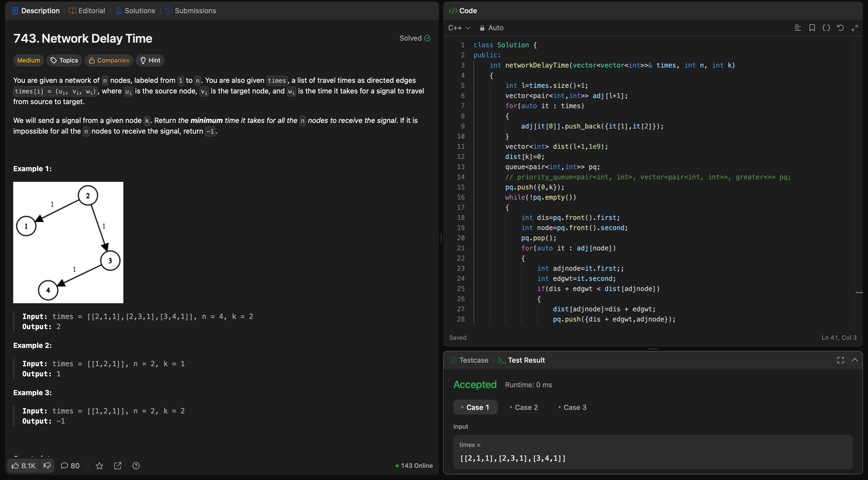868x480 pixels.
Task: Reveal the Hint for this problem
Action: pyautogui.click(x=150, y=60)
